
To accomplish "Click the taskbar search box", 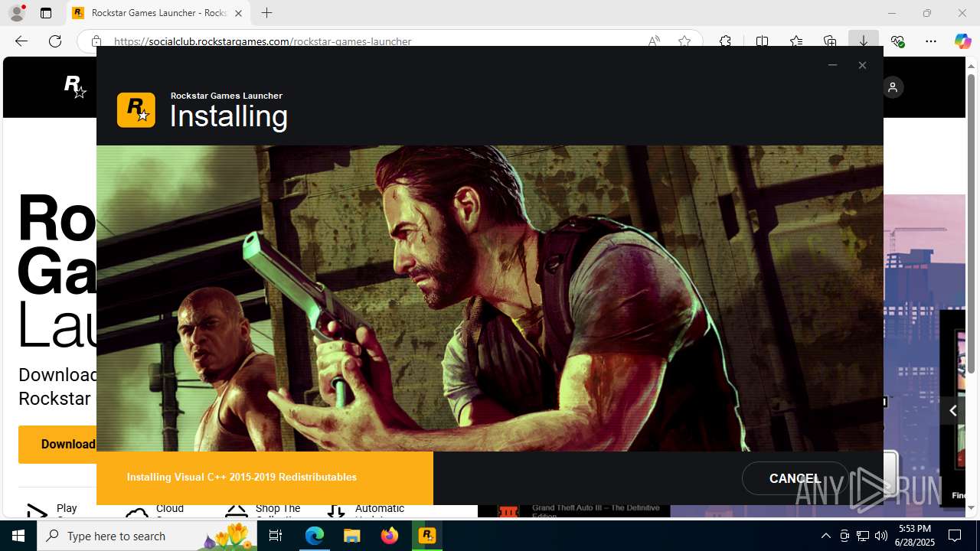I will click(146, 536).
